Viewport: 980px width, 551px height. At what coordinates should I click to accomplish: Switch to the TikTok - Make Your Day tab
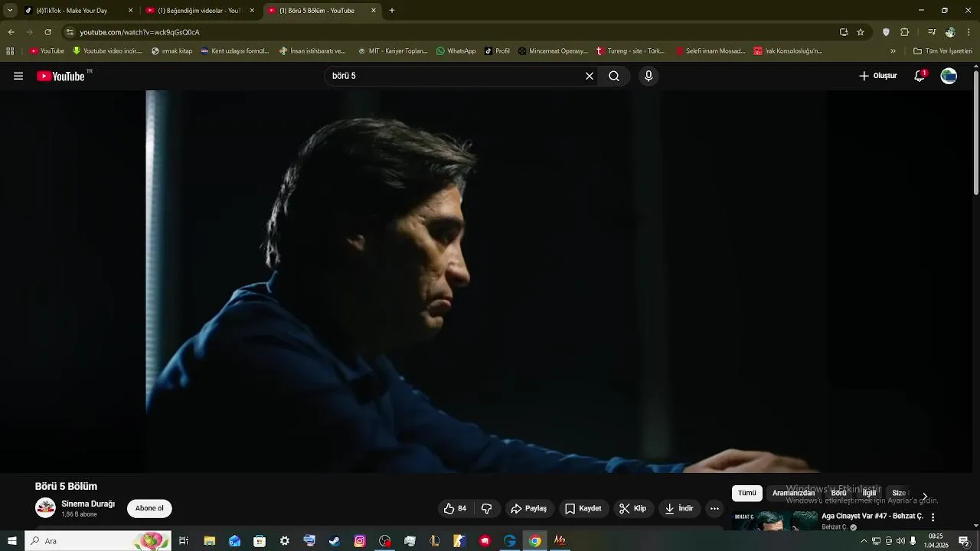pyautogui.click(x=78, y=11)
